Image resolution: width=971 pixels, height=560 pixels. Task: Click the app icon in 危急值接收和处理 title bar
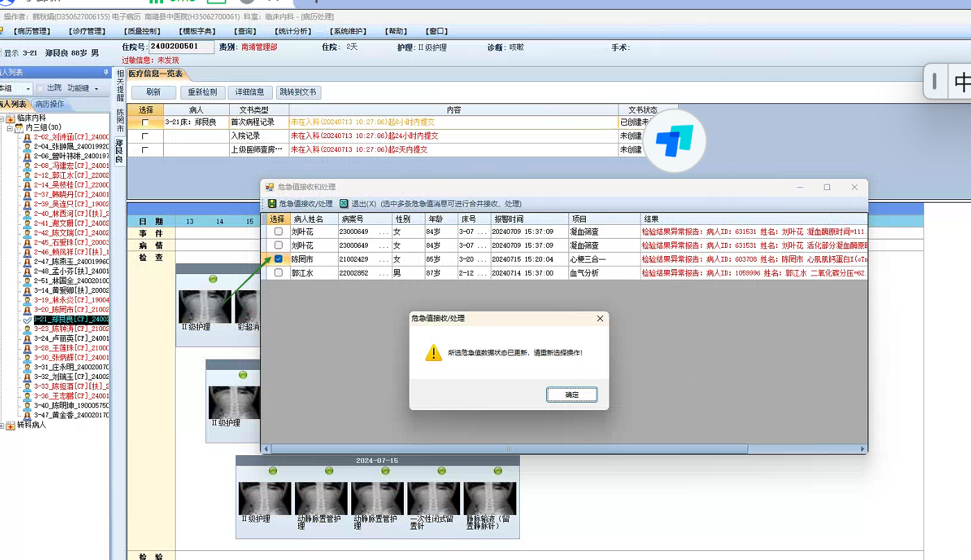click(x=269, y=187)
